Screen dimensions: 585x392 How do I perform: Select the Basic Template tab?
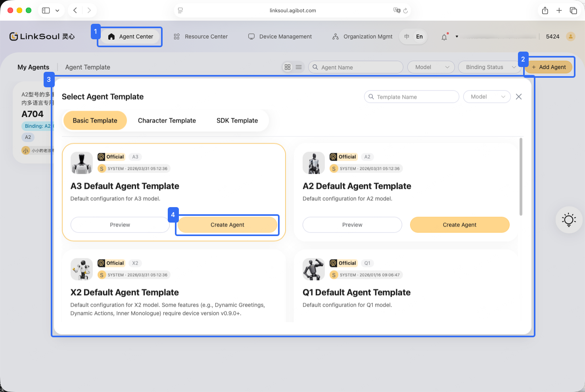click(x=95, y=121)
